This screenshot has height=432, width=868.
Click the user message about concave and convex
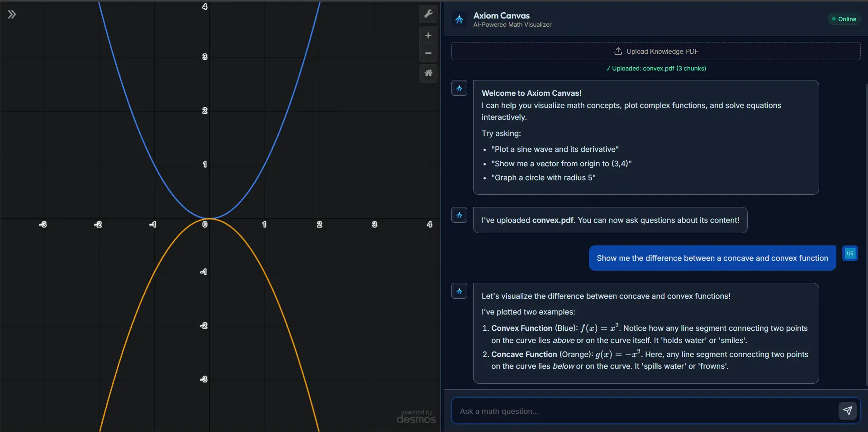point(712,258)
